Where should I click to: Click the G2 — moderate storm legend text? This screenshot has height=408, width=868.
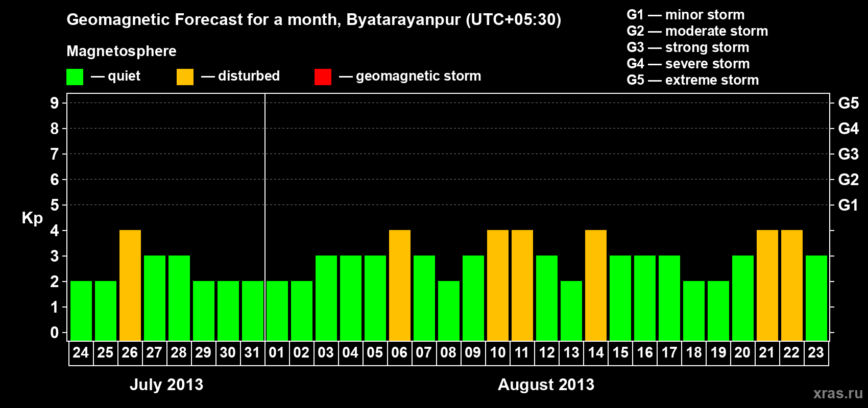coord(697,31)
